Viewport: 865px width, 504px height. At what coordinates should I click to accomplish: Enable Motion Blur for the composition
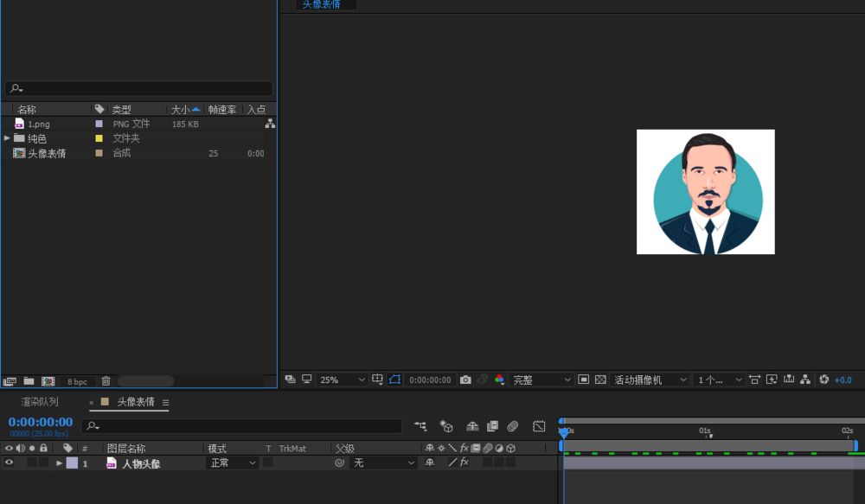pos(512,425)
